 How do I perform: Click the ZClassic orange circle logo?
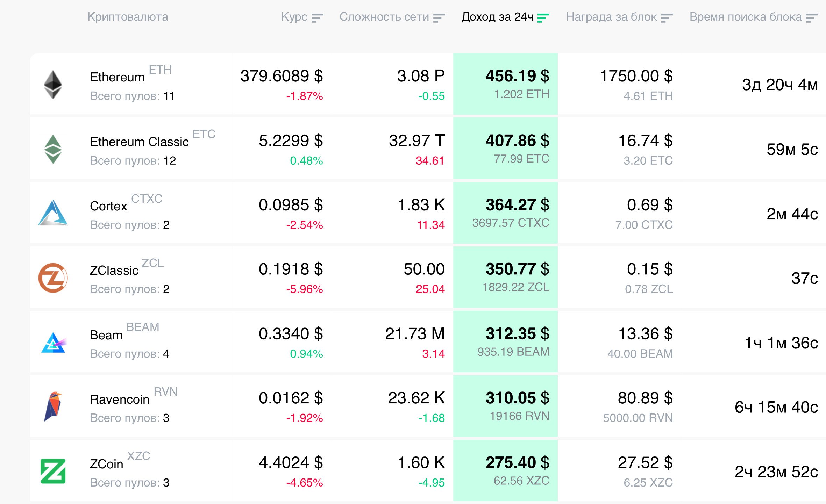point(53,278)
